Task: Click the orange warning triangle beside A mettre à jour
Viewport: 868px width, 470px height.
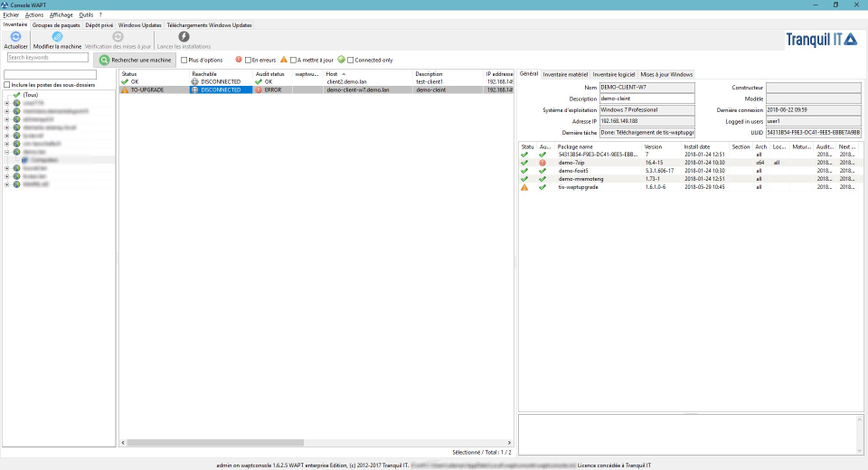Action: [284, 60]
